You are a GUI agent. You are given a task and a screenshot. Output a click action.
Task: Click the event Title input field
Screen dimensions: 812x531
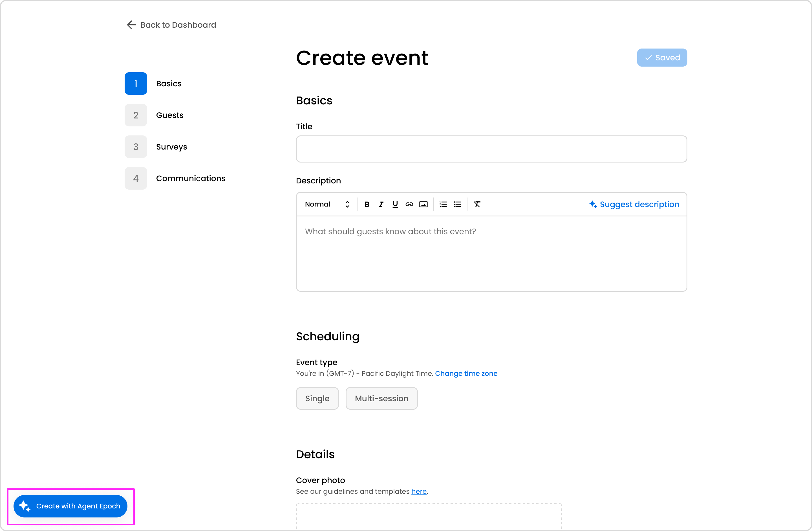(x=491, y=149)
